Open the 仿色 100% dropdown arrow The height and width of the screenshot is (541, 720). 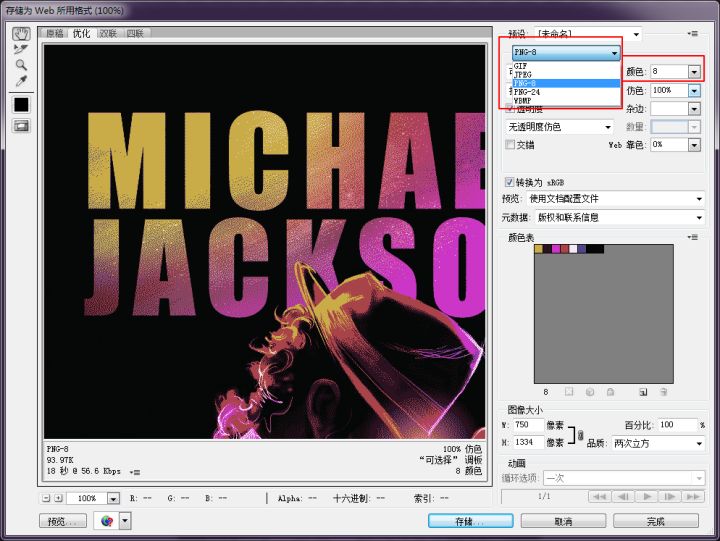coord(694,91)
